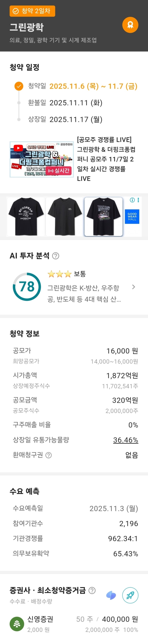Click the ad info icon
The image size is (148, 644).
tap(132, 200)
